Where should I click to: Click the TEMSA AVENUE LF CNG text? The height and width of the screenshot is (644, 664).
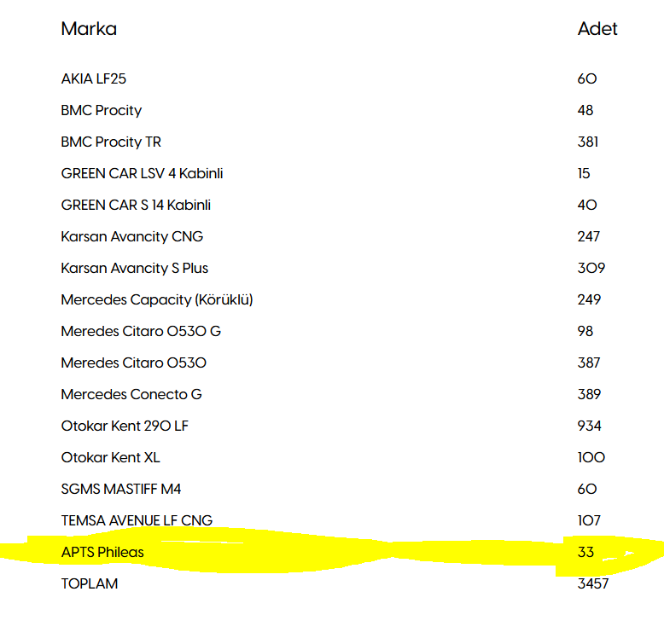click(x=137, y=520)
